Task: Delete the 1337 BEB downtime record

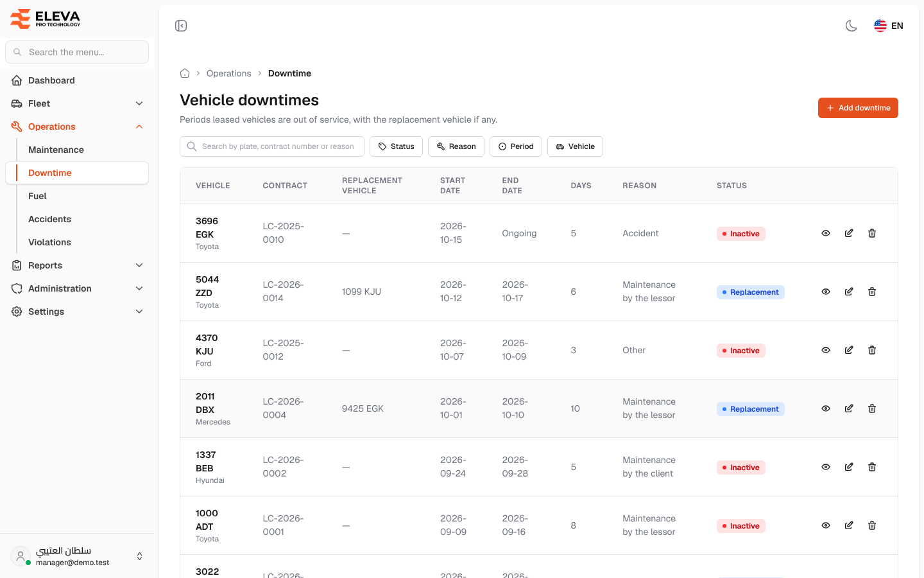Action: click(x=872, y=467)
